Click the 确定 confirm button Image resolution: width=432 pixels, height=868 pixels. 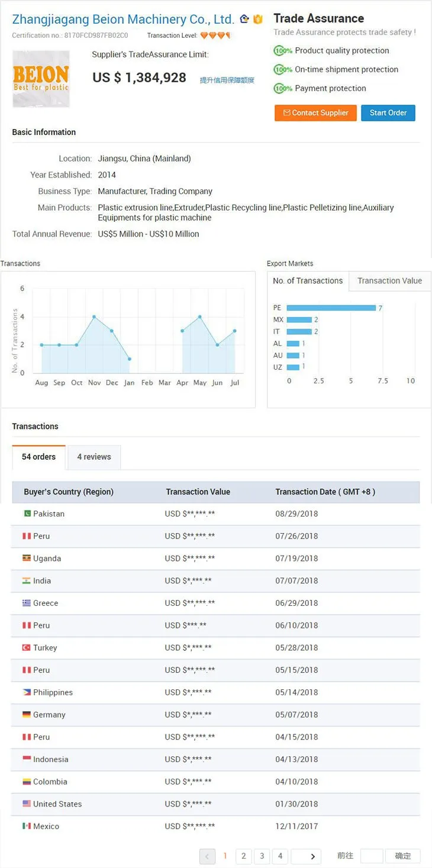pos(403,856)
